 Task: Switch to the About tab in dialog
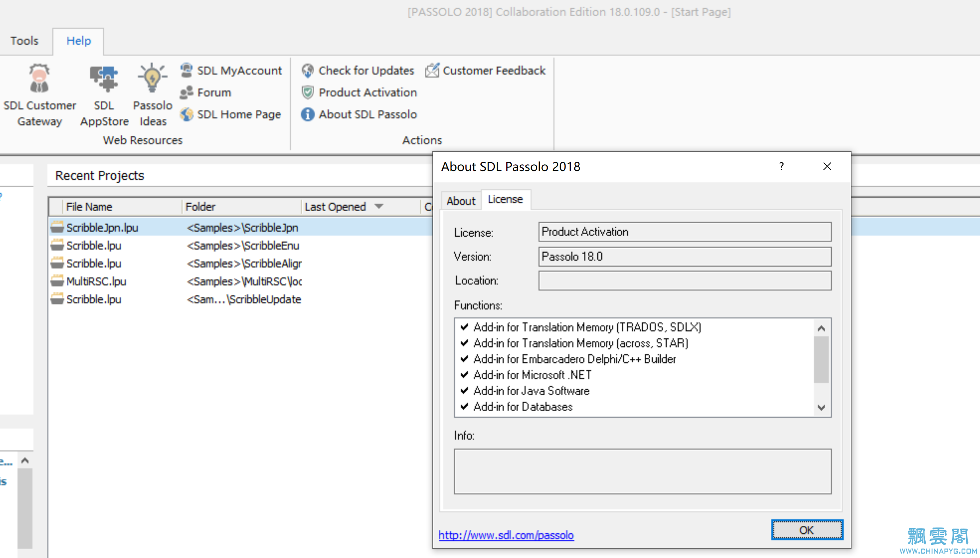[461, 200]
